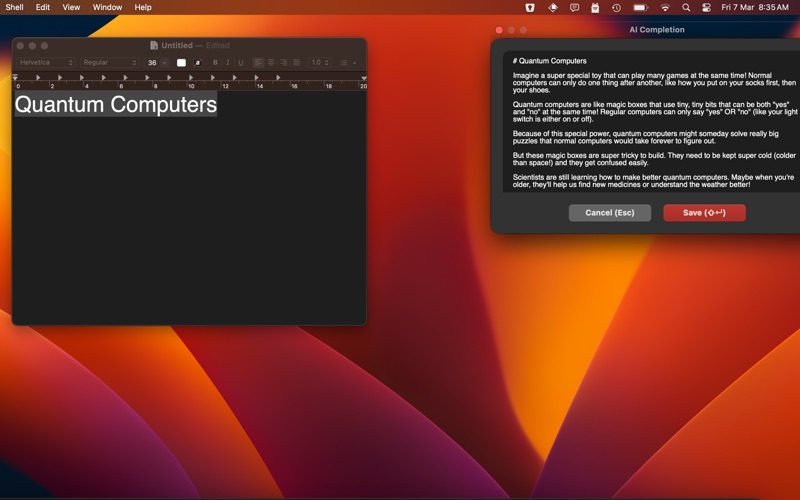800x500 pixels.
Task: Toggle underline formatting in TextEdit
Action: pos(240,63)
